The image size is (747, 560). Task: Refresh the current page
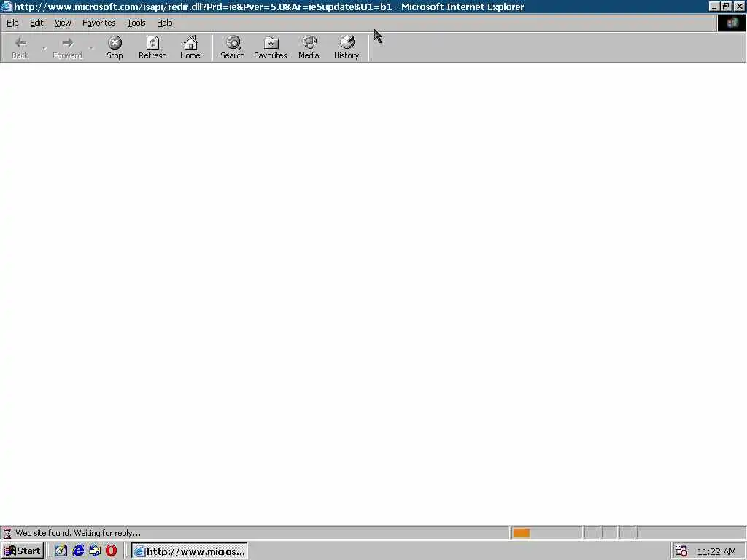point(152,47)
